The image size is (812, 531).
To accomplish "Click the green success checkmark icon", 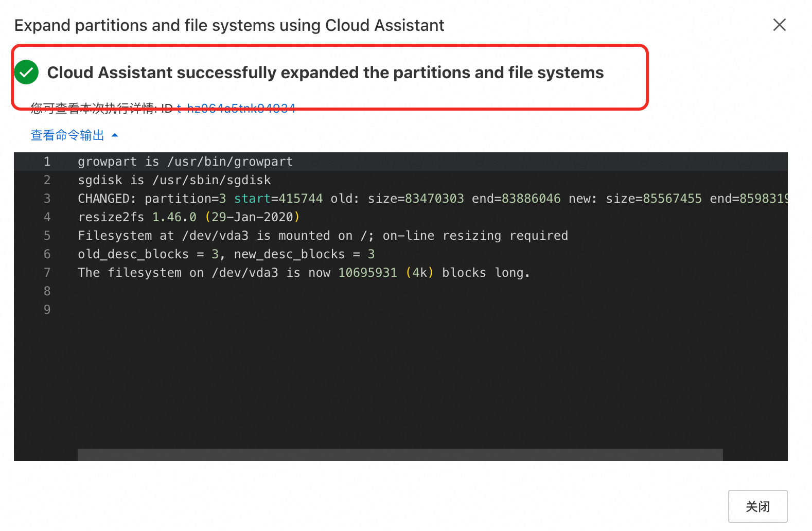I will coord(26,72).
